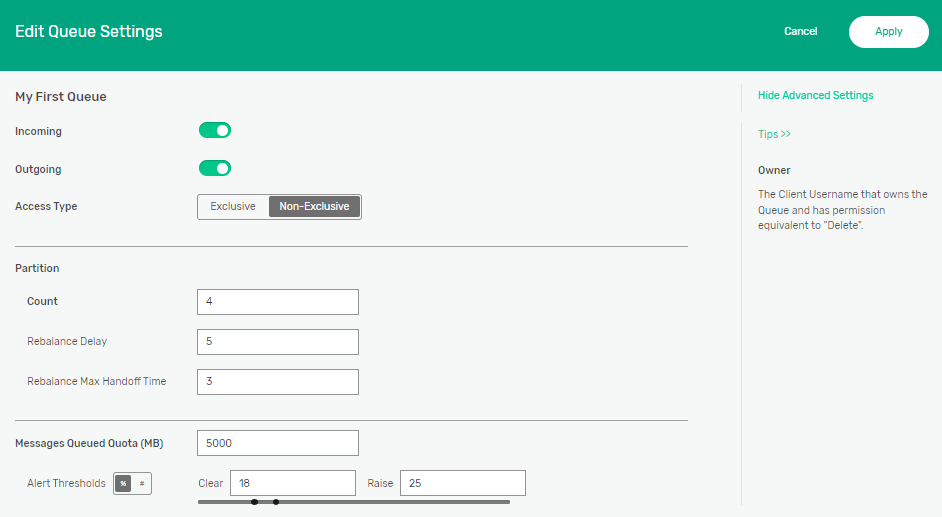Image resolution: width=942 pixels, height=517 pixels.
Task: Switch alert thresholds to percent mode
Action: point(123,484)
